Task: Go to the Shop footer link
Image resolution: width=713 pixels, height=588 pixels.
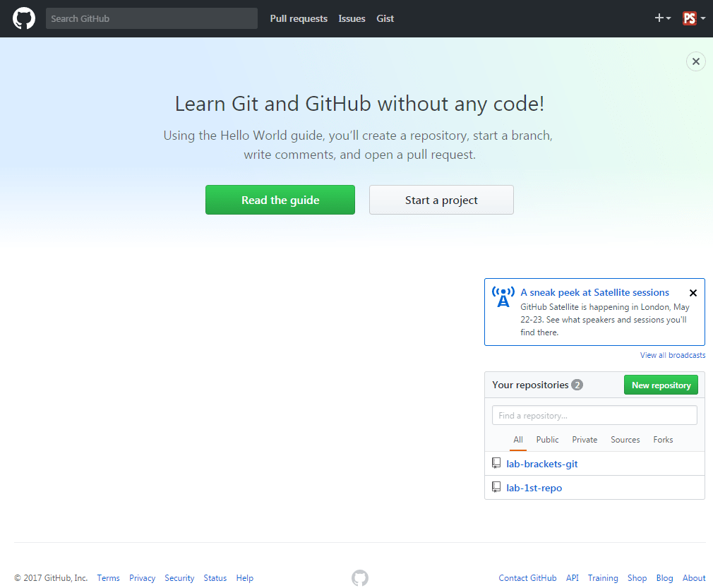Action: click(637, 578)
